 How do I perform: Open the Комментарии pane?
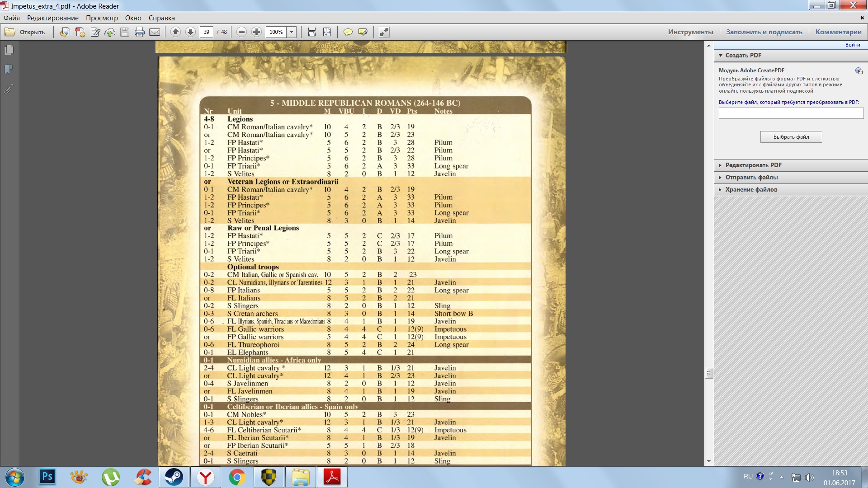pos(838,32)
